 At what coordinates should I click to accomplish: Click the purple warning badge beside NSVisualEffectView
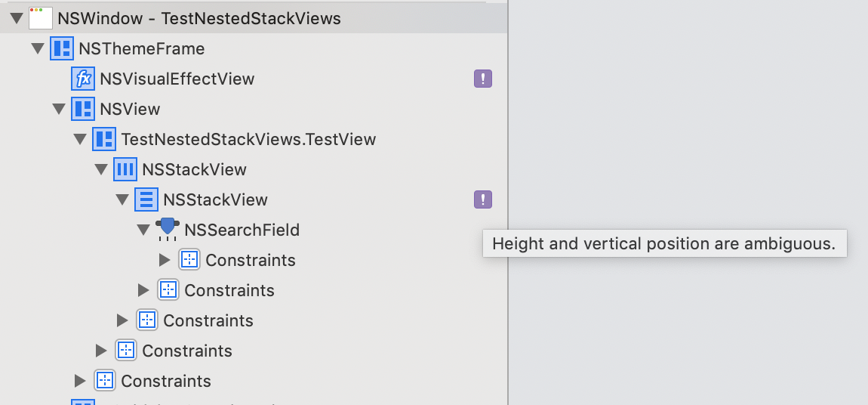click(x=483, y=79)
